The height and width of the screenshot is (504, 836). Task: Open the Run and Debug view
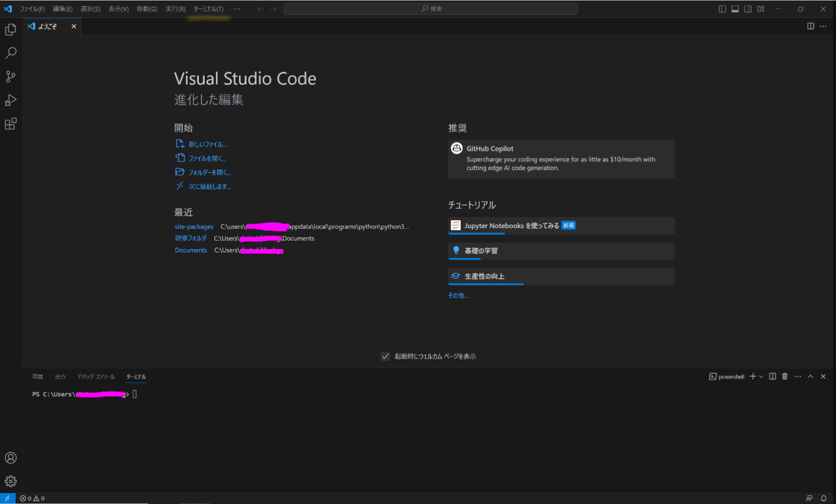[10, 100]
